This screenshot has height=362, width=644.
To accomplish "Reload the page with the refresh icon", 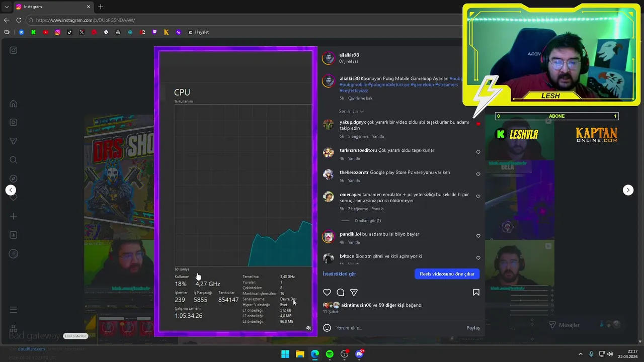I will pos(19,20).
